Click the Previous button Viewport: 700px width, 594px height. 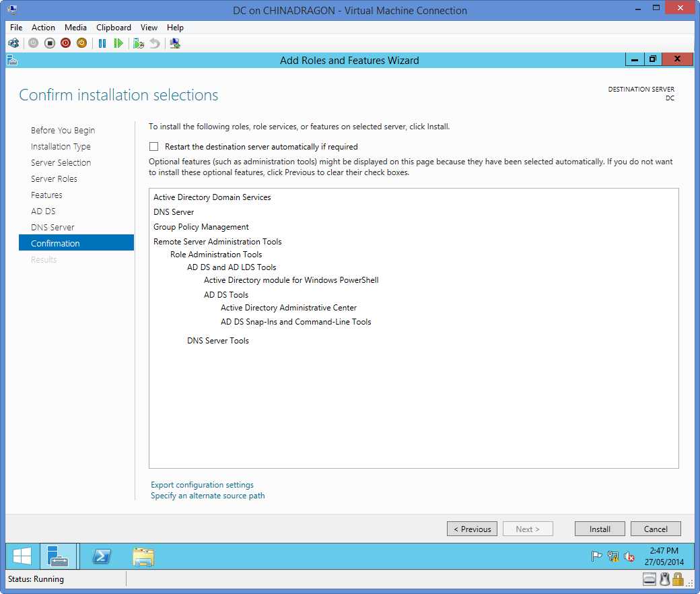(x=472, y=529)
